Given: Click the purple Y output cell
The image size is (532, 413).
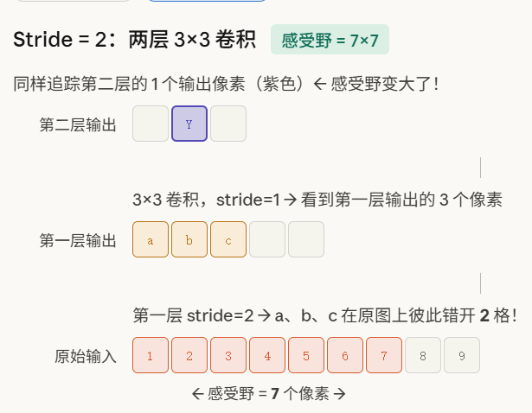Looking at the screenshot, I should click(x=189, y=124).
